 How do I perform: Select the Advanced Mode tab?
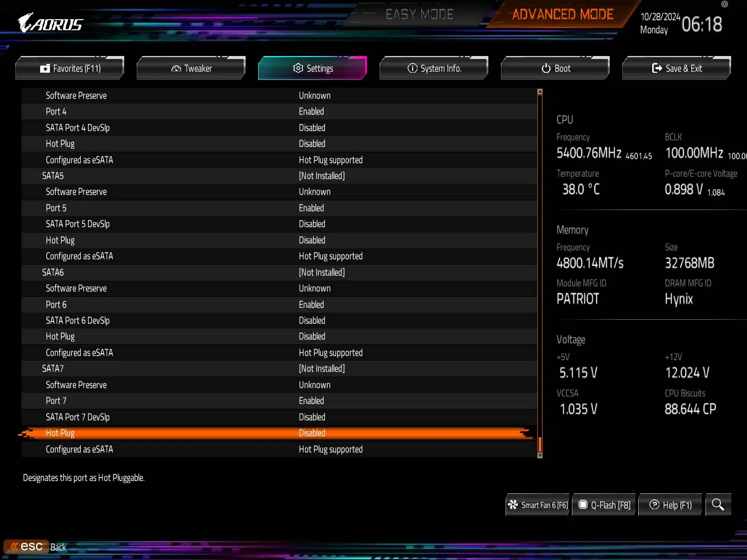pyautogui.click(x=563, y=14)
